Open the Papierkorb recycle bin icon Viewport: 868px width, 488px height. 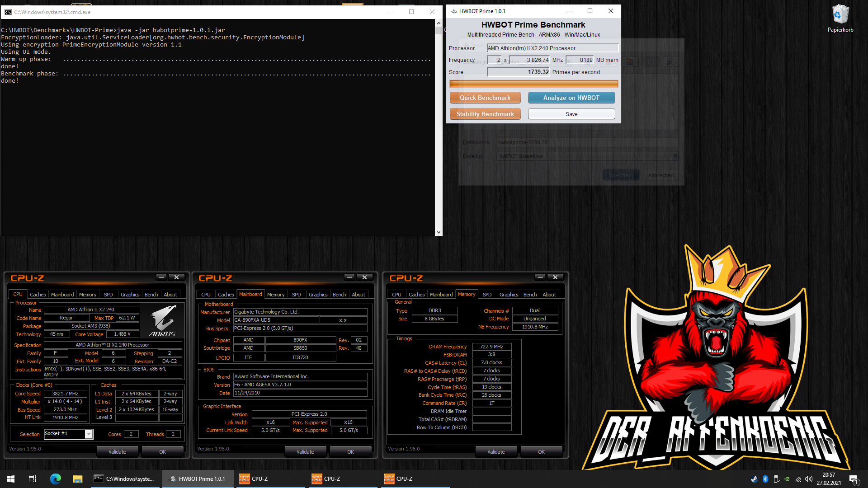click(840, 18)
